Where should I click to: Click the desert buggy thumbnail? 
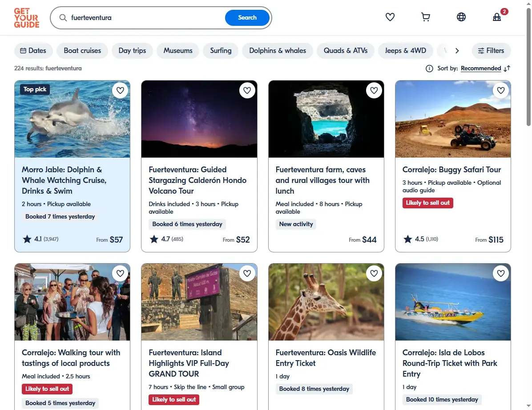(x=453, y=119)
